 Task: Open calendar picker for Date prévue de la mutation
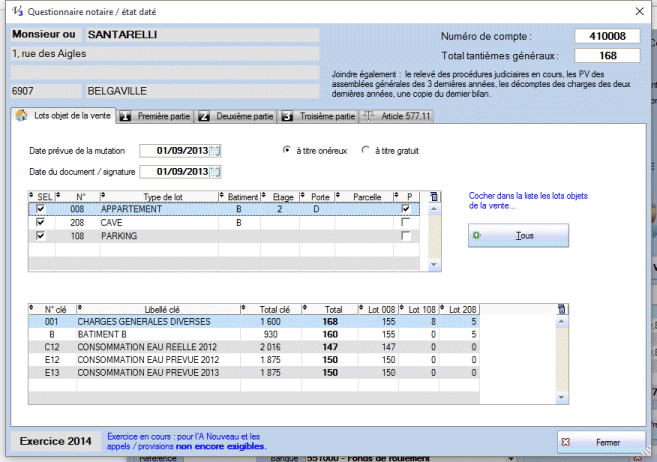click(215, 151)
